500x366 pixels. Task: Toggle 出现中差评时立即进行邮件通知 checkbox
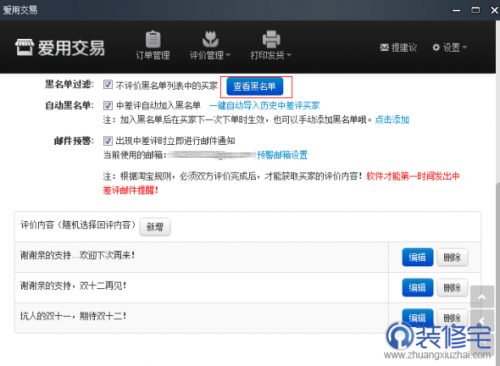(108, 141)
